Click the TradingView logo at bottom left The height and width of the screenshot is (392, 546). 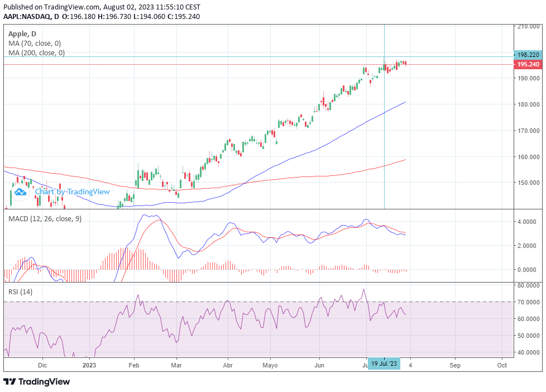click(x=36, y=381)
